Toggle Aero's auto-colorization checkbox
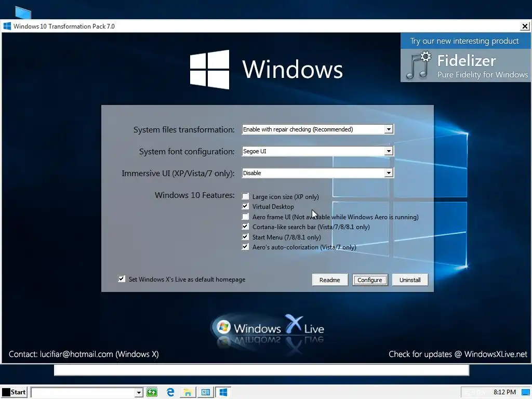 tap(245, 247)
